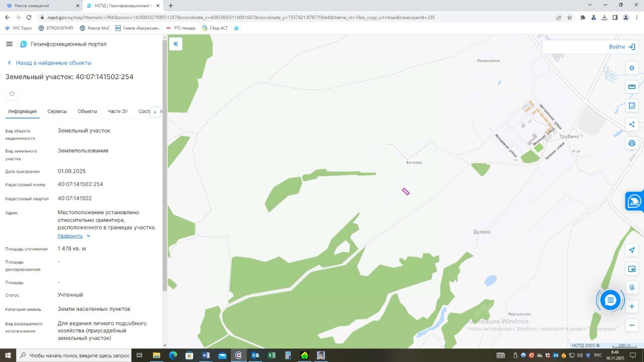Zoom in the map with plus
The height and width of the screenshot is (362, 644).
click(632, 307)
